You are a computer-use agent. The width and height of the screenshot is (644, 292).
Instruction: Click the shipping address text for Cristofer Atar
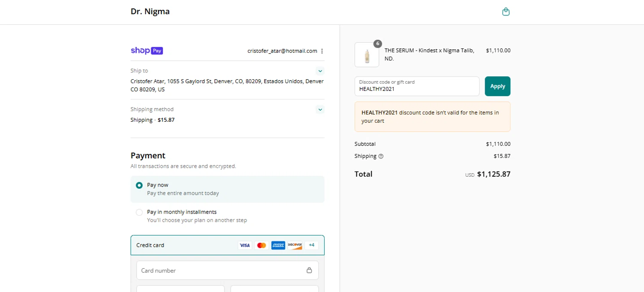(x=227, y=85)
